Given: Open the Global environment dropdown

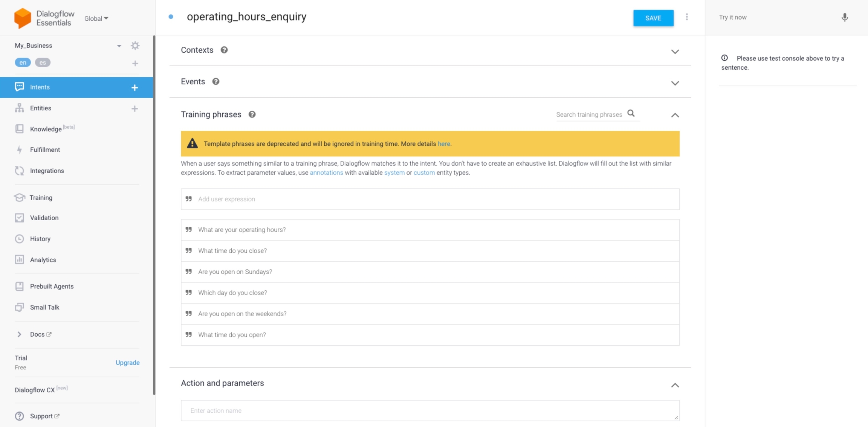Looking at the screenshot, I should click(x=95, y=18).
